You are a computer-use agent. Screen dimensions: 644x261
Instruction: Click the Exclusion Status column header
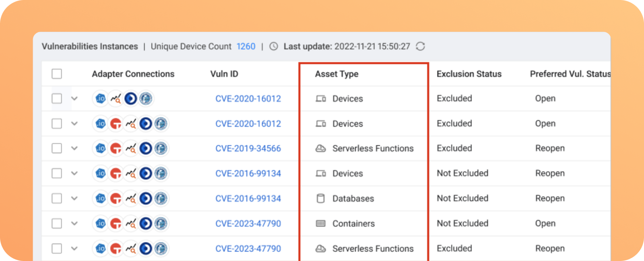tap(469, 74)
